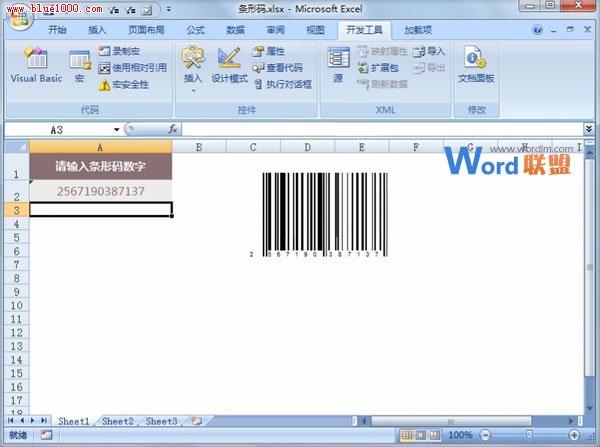Switch to the 审阅 tab

pos(276,30)
